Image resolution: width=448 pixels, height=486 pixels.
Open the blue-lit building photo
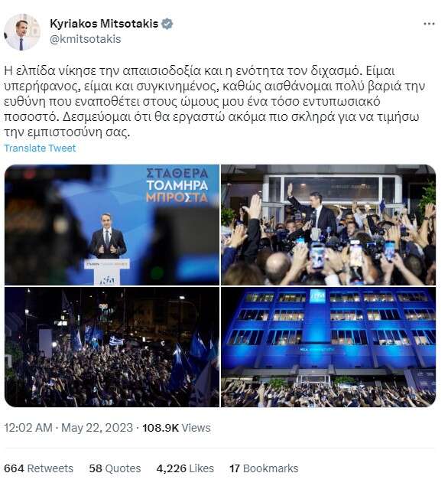328,347
